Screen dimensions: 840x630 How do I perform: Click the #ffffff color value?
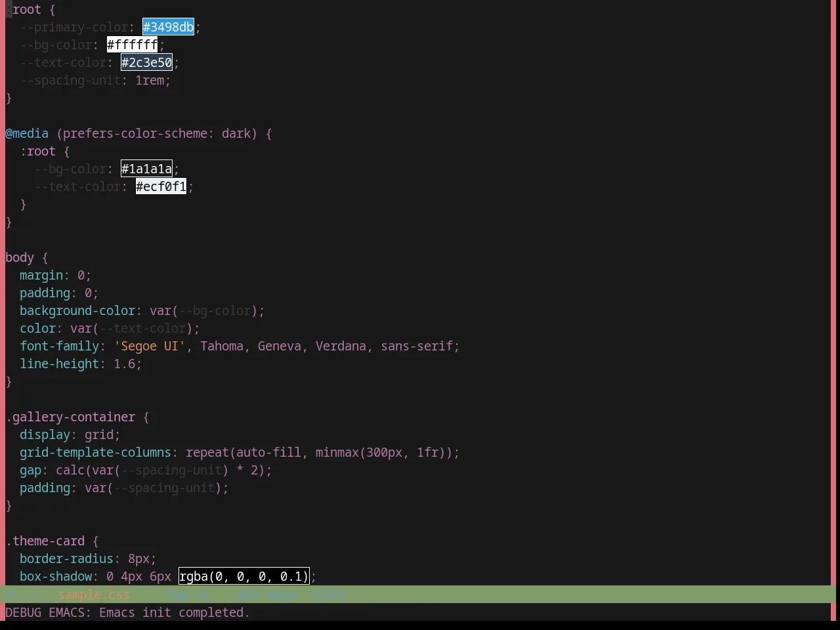click(132, 45)
